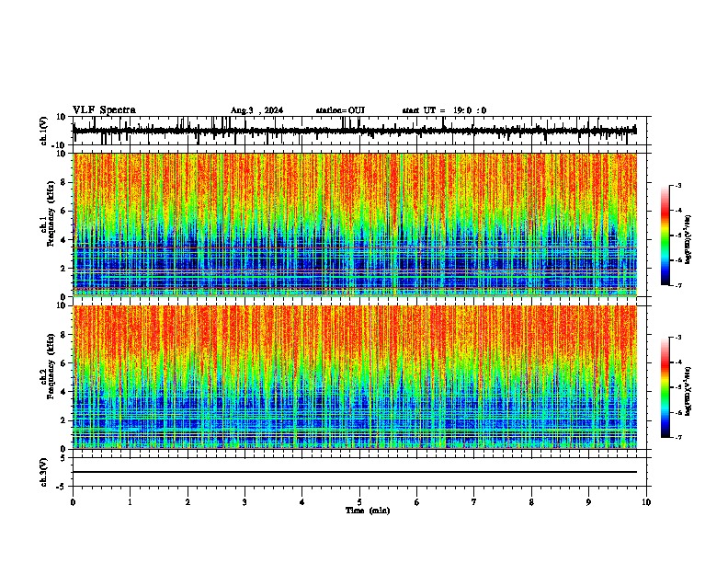
Task: Click the ch.1 "Frequency (kHz)" axis label
Action: pyautogui.click(x=51, y=214)
